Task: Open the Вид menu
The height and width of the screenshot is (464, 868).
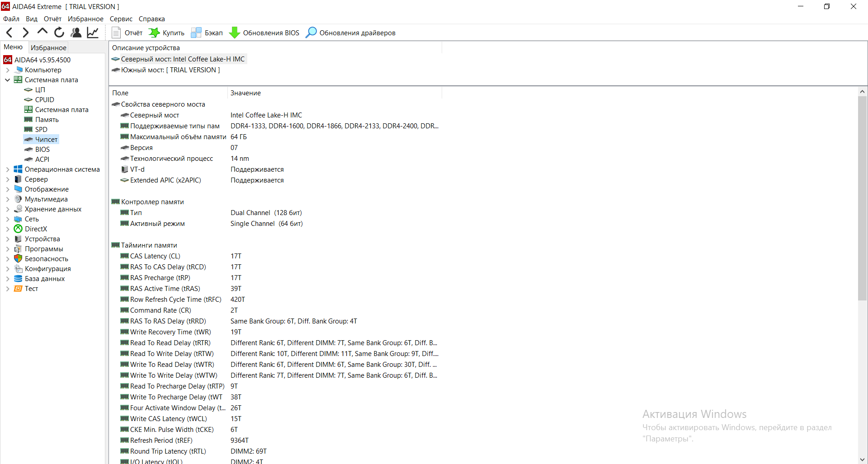Action: [32, 19]
